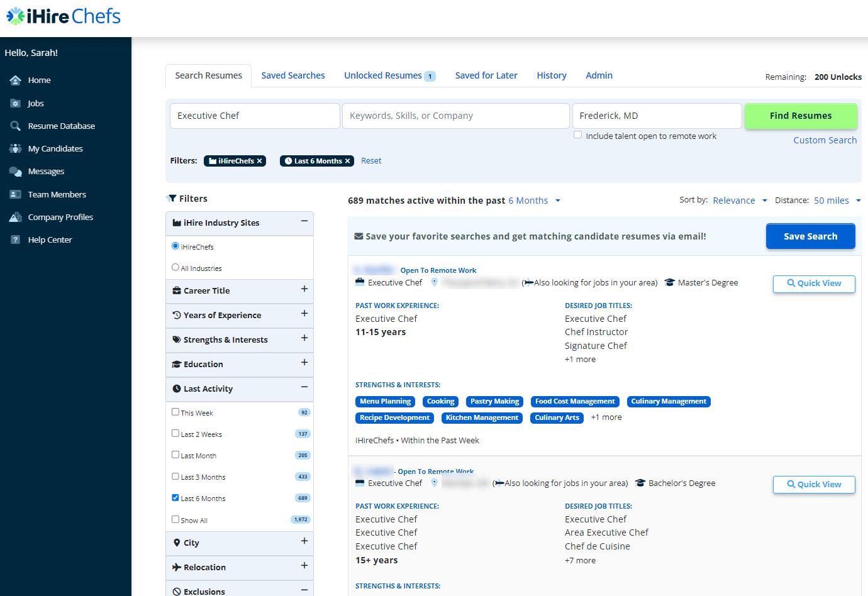Image resolution: width=868 pixels, height=596 pixels.
Task: Click the Home house icon in sidebar
Action: point(16,80)
